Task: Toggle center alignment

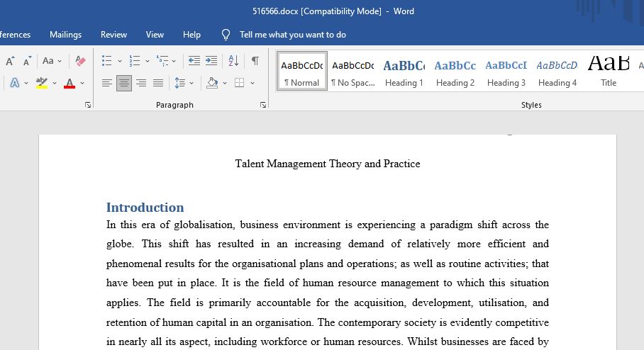Action: click(124, 84)
